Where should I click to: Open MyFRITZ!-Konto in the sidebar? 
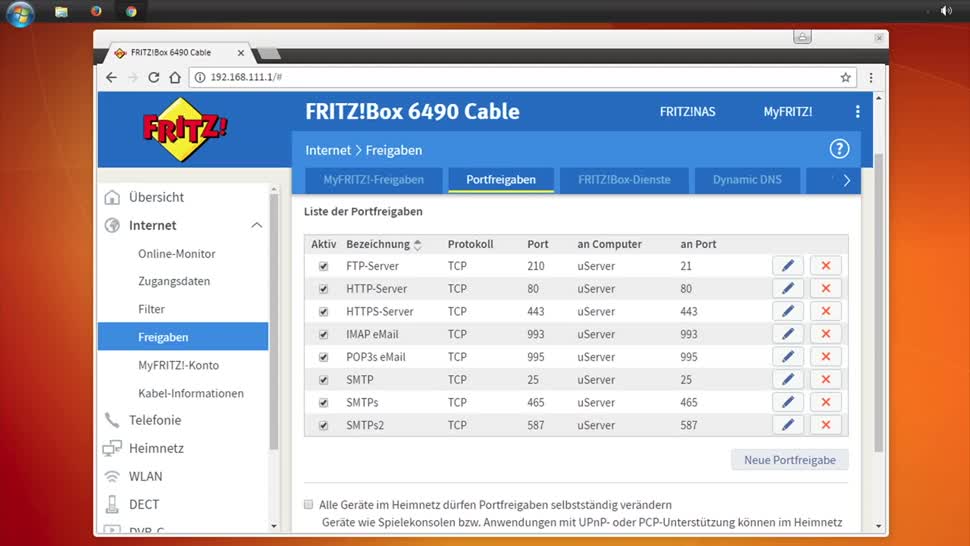(x=179, y=365)
